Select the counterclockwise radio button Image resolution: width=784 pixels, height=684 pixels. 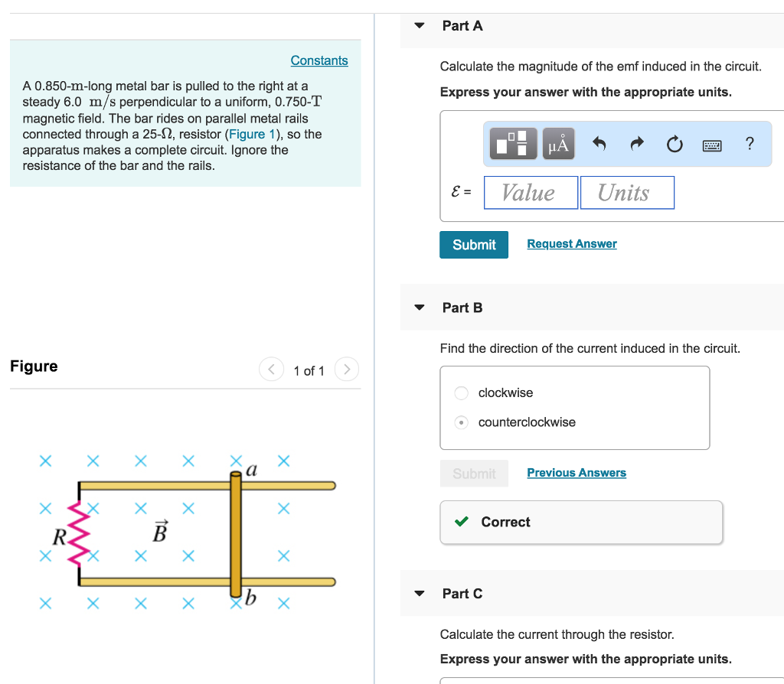tap(461, 422)
